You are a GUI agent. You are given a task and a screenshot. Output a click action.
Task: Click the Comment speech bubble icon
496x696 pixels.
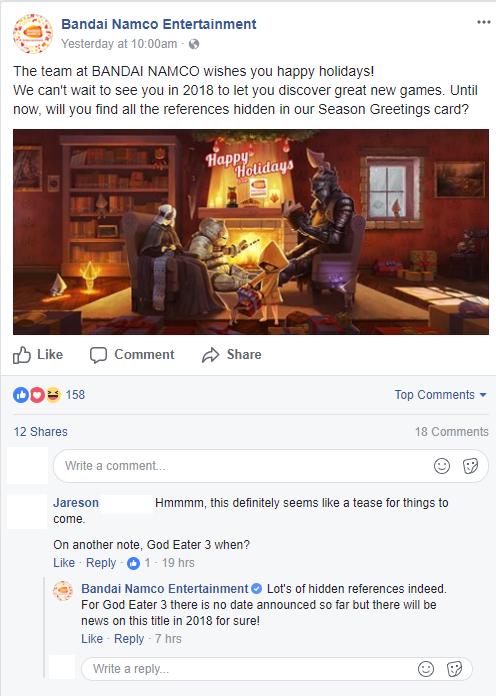(x=98, y=355)
